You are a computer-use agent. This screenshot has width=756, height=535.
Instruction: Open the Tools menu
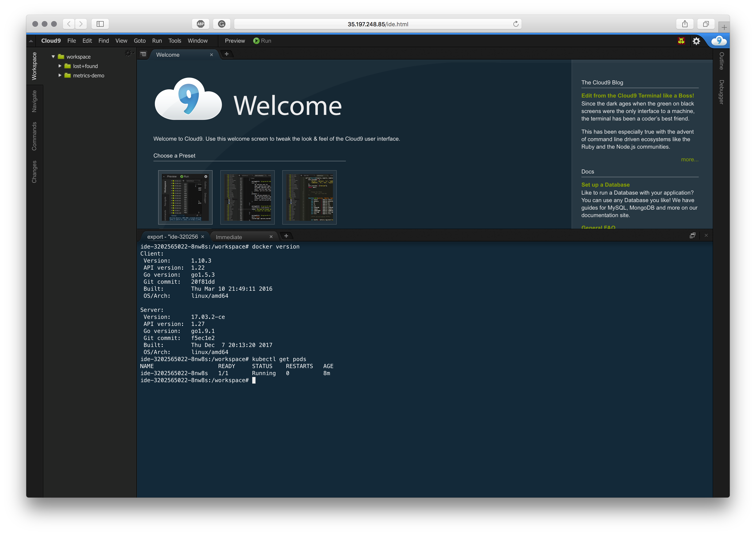(174, 41)
